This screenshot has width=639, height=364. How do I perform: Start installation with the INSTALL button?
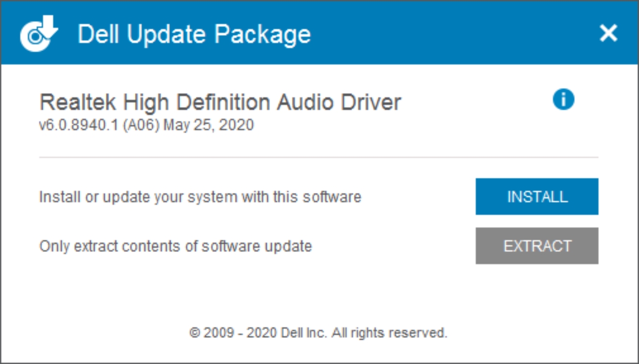[x=537, y=196]
